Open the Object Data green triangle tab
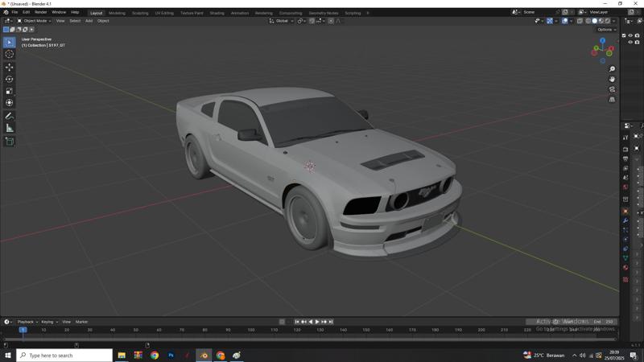 [x=625, y=257]
